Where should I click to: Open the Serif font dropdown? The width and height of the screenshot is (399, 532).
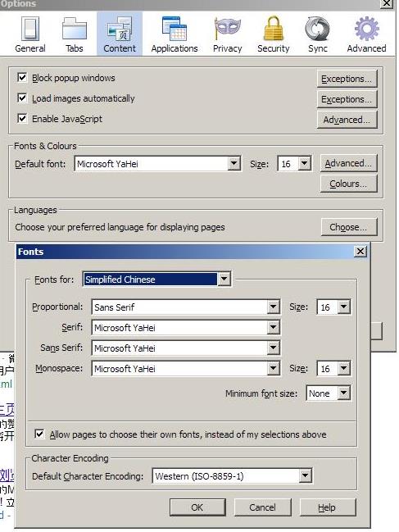pos(186,328)
